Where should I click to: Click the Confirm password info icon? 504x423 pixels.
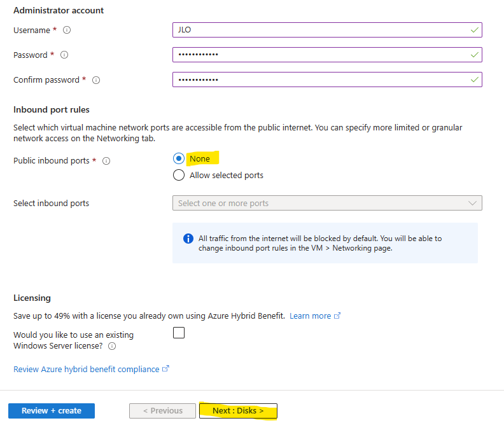click(96, 80)
